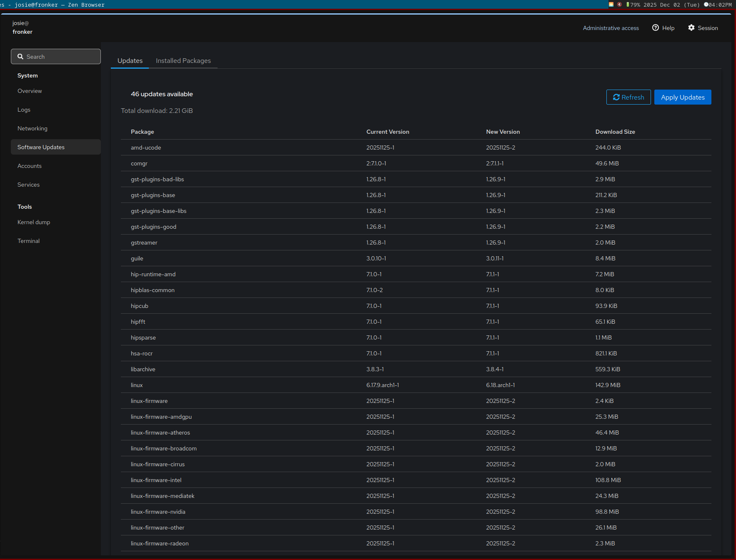Click the magnifier icon in the search box
This screenshot has width=736, height=560.
click(x=20, y=57)
